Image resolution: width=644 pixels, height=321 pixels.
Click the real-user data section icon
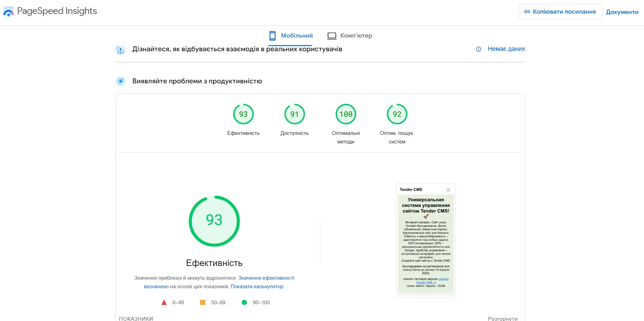click(121, 49)
